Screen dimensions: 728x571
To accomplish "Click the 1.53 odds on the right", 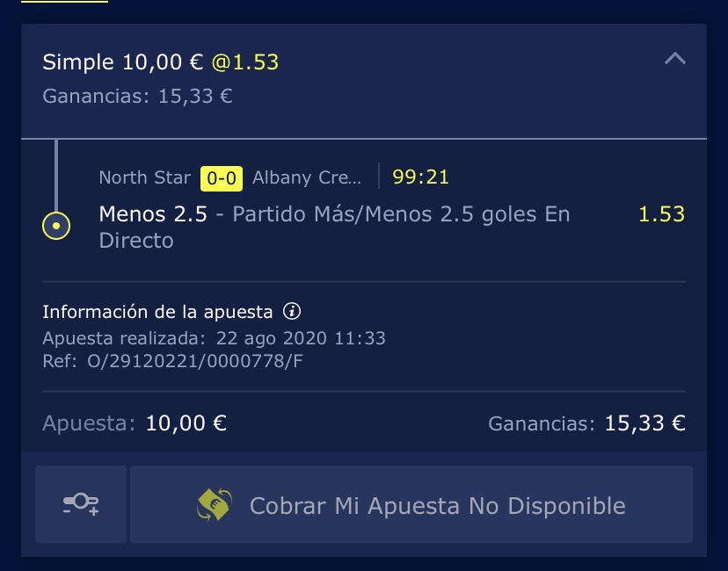I will (661, 214).
